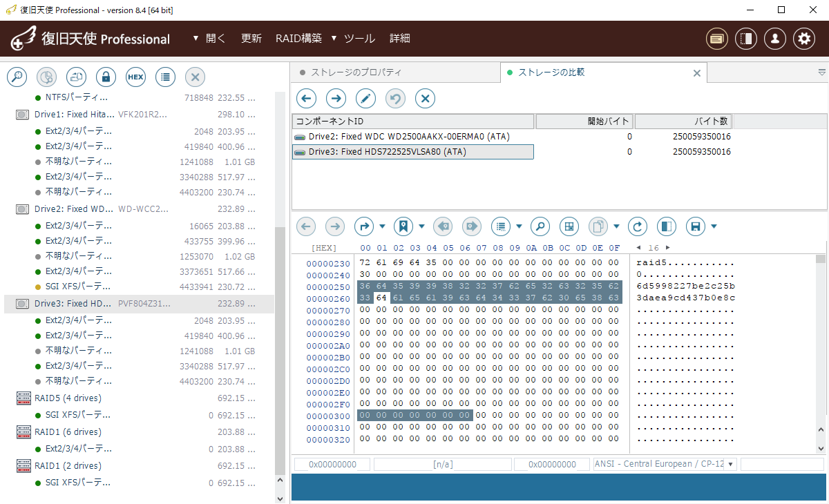Click the go-to position arrow icon
Screen dimensions: 829x504
(x=364, y=226)
